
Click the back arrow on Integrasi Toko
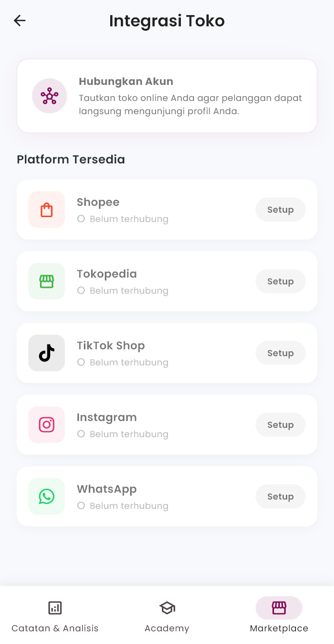[19, 20]
